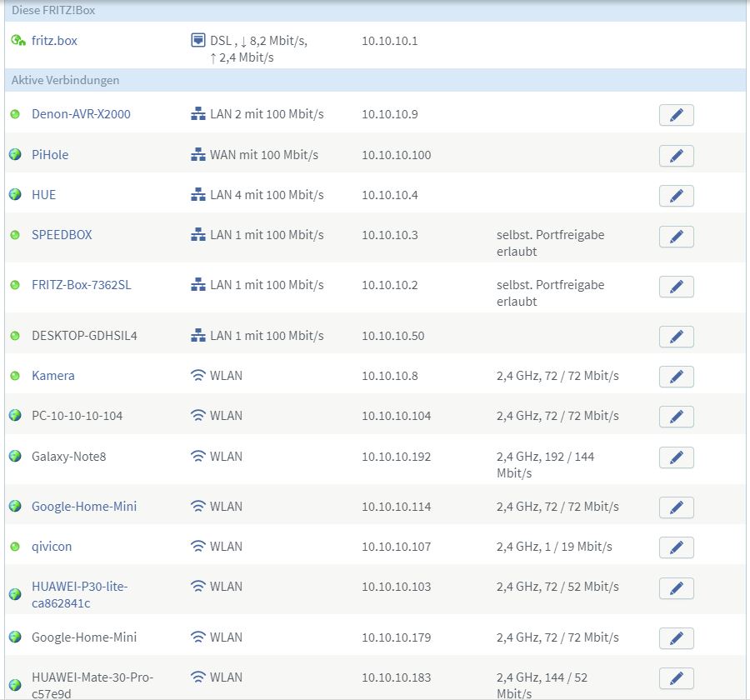Edit the PC-10-10-10-104 entry
Image resolution: width=750 pixels, height=700 pixels.
[676, 417]
